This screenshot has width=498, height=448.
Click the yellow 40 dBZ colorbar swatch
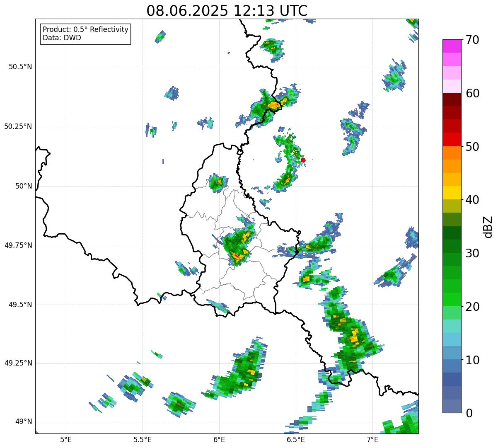coord(452,193)
